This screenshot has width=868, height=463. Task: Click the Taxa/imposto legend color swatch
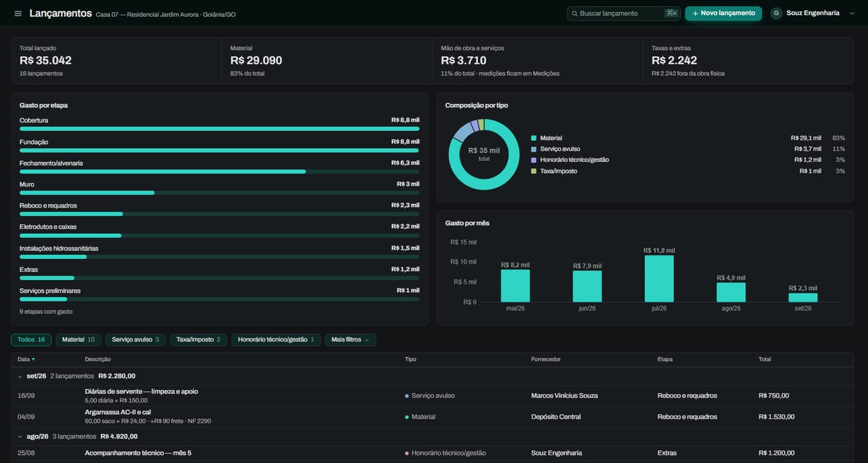tap(534, 172)
